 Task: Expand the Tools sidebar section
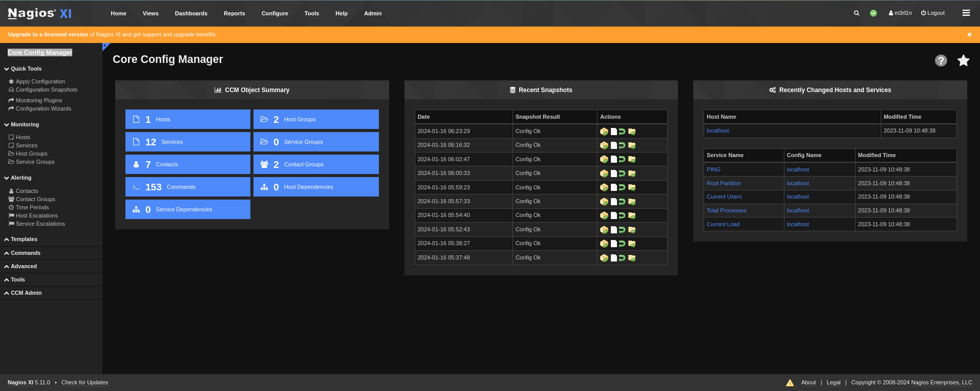[14, 279]
